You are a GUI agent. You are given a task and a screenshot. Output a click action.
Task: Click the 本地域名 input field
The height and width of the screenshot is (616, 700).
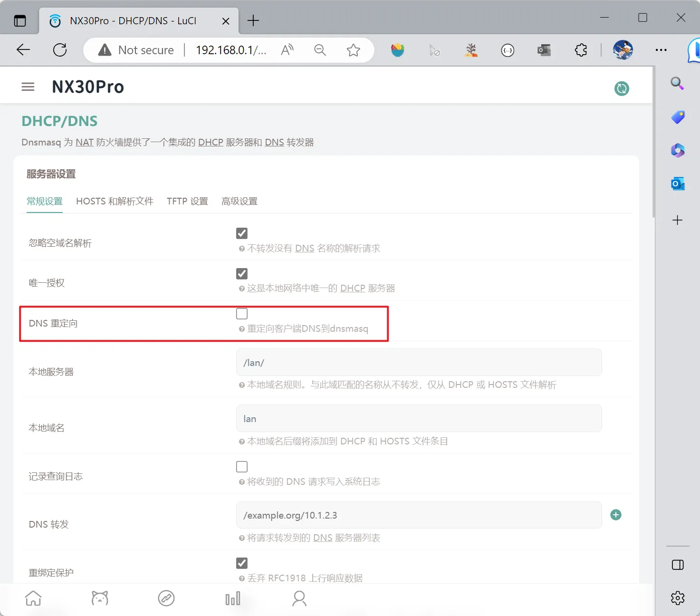[419, 419]
